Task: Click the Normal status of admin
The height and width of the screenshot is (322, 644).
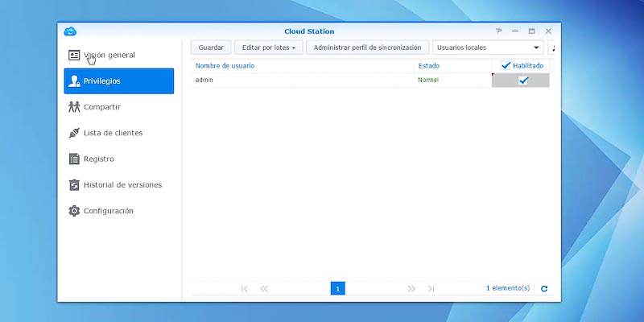Action: pos(428,80)
